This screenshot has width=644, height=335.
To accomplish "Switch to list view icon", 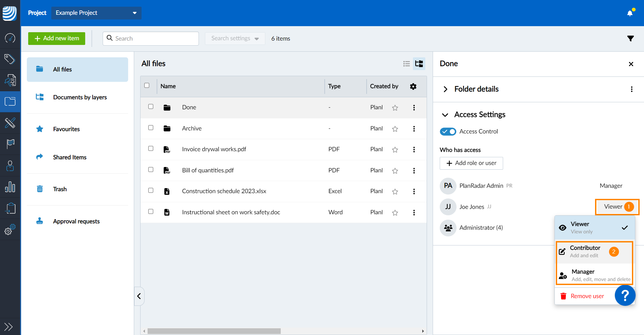I will (407, 64).
